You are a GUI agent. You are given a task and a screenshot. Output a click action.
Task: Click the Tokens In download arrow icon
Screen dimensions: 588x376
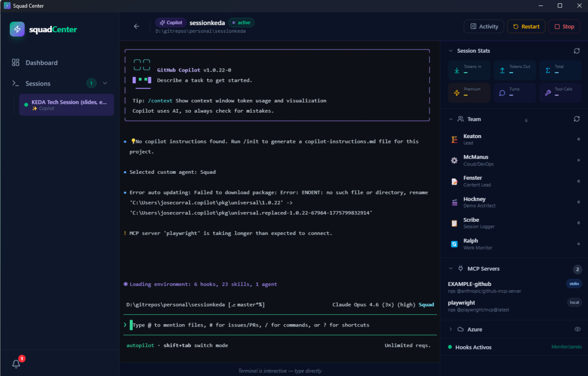pyautogui.click(x=457, y=70)
